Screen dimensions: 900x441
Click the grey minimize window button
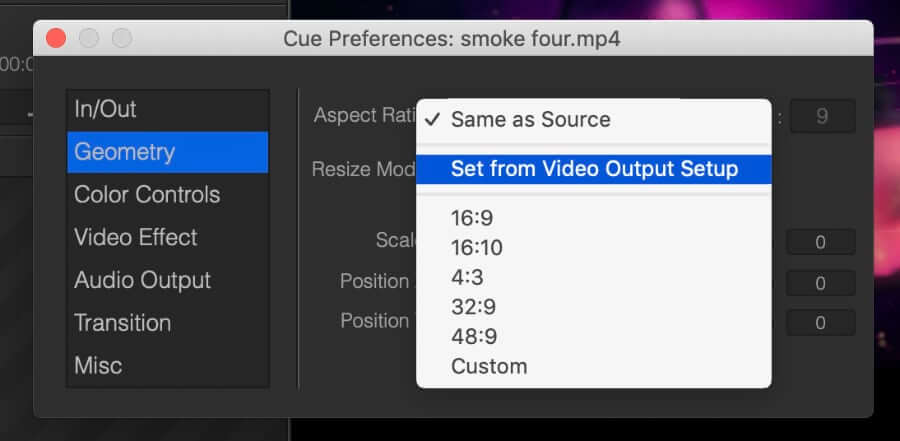click(89, 38)
